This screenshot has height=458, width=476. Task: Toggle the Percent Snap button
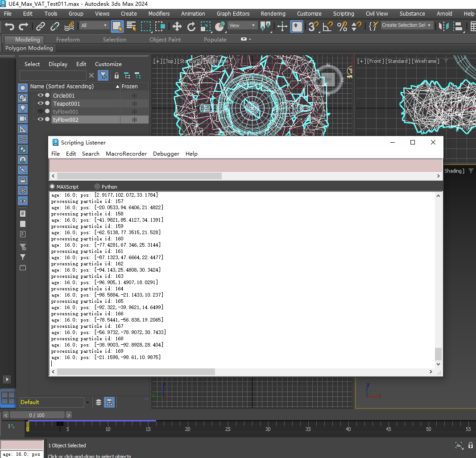pos(342,26)
